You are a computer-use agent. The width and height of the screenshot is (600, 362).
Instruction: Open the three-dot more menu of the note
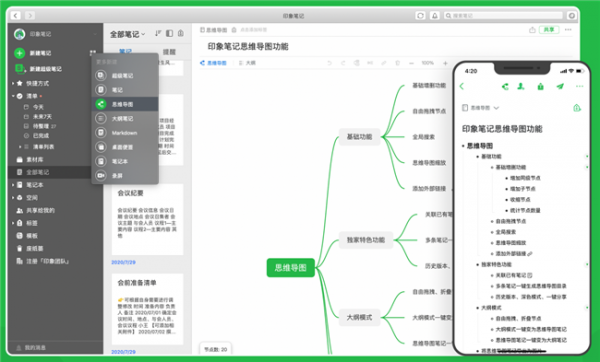[568, 29]
